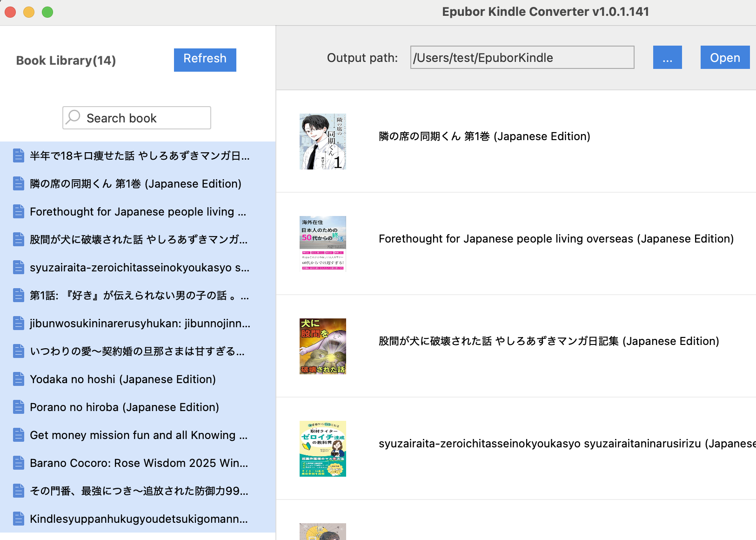Image resolution: width=756 pixels, height=540 pixels.
Task: Select Barano Cocoro: Rose Wisdom 2025 book
Action: (x=138, y=463)
